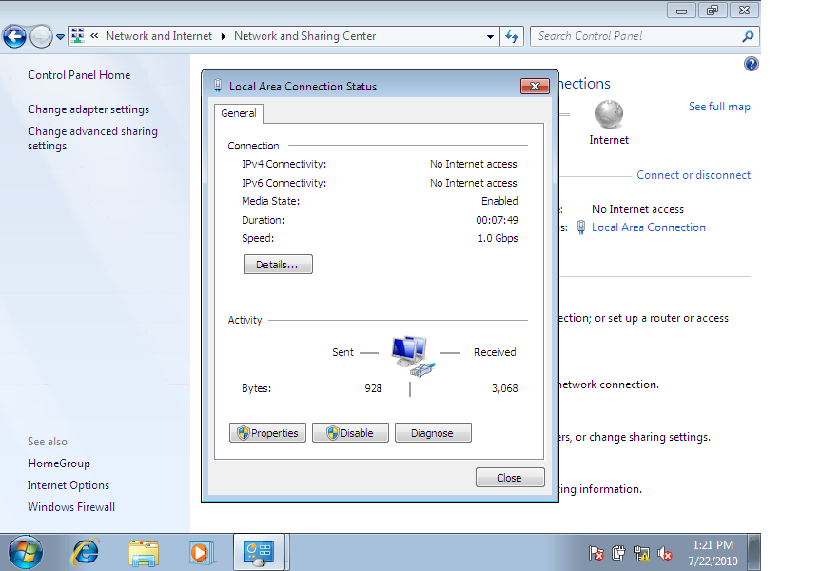The image size is (819, 571).
Task: Click the Speed value 1.0 Gbps
Action: (x=497, y=238)
